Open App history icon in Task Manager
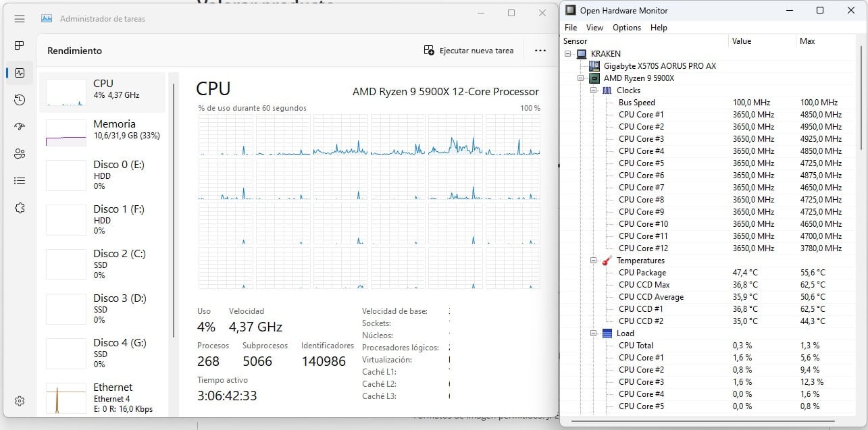 click(20, 100)
